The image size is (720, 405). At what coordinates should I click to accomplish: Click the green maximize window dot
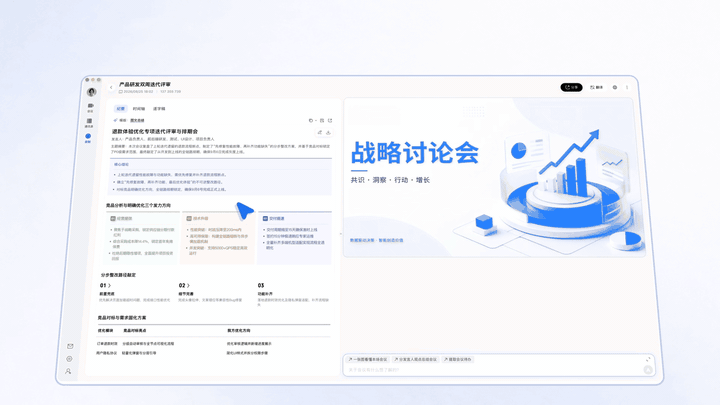[98, 80]
